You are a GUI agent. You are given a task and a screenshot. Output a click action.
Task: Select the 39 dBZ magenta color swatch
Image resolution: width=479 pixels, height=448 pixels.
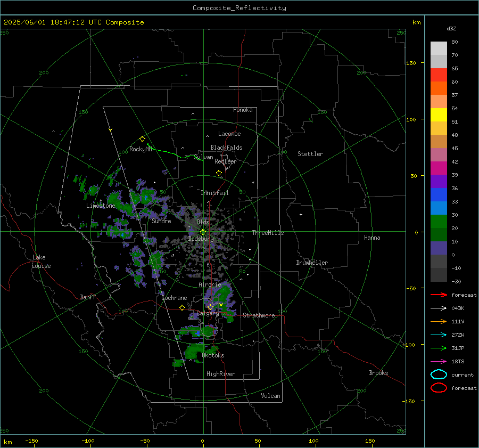pos(439,168)
